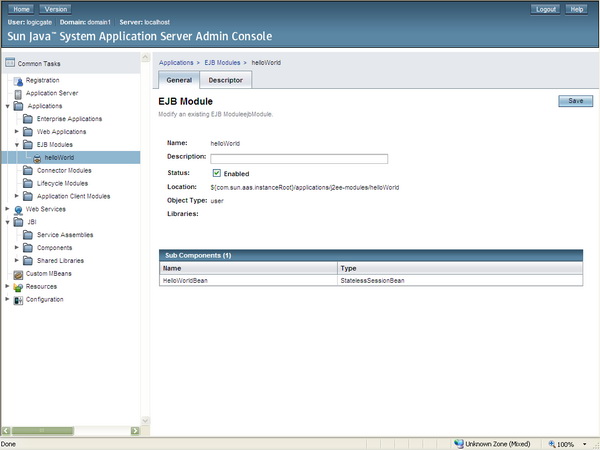Viewport: 600px width, 450px height.
Task: Collapse the JBI tree node
Action: 7,222
